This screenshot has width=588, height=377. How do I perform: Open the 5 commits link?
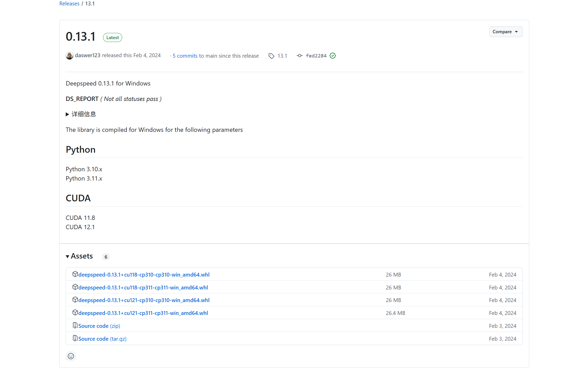(x=185, y=56)
